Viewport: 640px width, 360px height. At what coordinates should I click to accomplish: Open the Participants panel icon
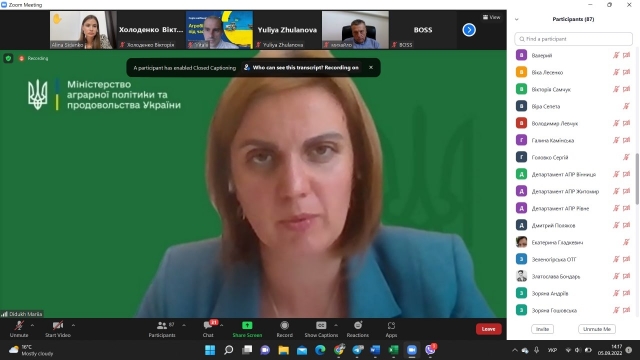coord(162,325)
